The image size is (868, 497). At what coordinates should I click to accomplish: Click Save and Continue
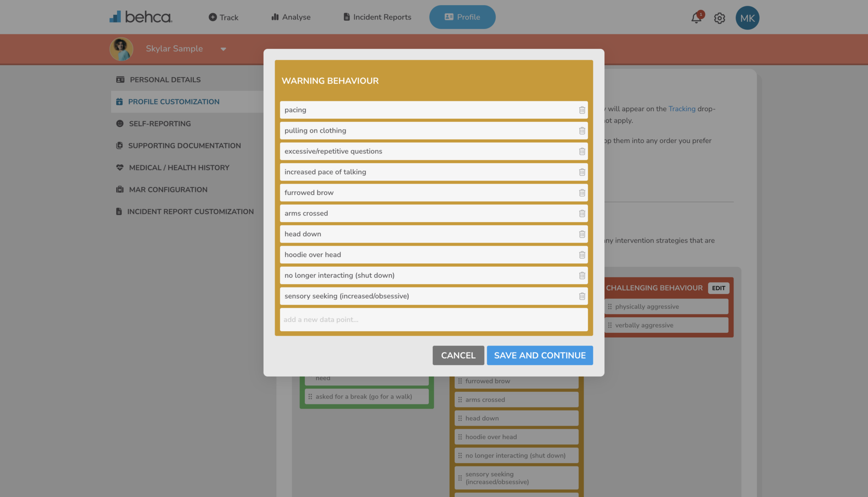pos(540,355)
